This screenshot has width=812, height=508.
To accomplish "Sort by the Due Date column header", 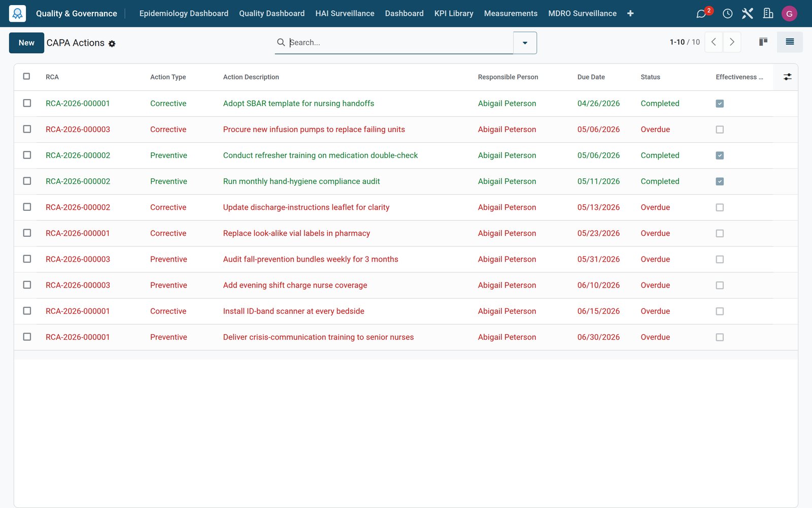I will (591, 77).
